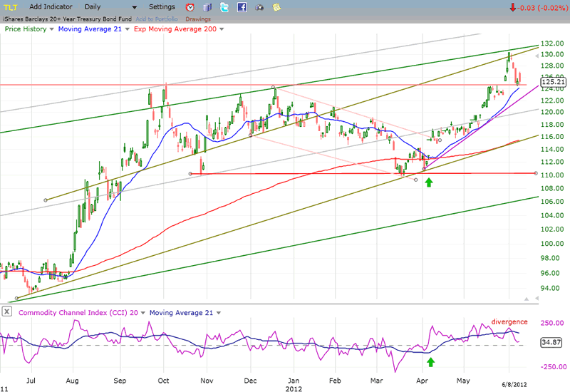Click the 125.21 current price label
The width and height of the screenshot is (570, 392).
tap(553, 83)
